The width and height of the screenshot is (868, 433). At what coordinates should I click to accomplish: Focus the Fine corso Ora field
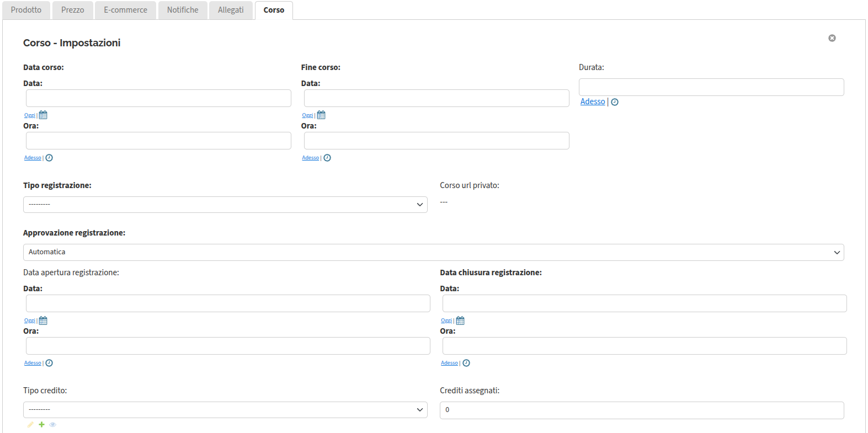(436, 141)
